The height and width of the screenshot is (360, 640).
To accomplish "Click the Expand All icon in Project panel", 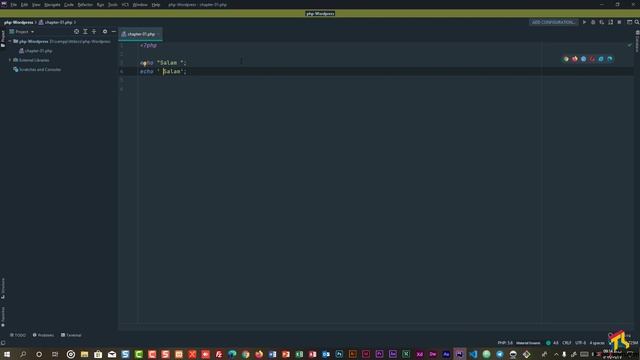I will (x=85, y=31).
